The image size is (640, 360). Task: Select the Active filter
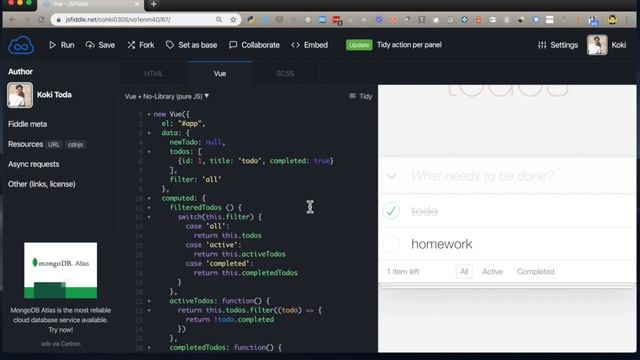492,271
